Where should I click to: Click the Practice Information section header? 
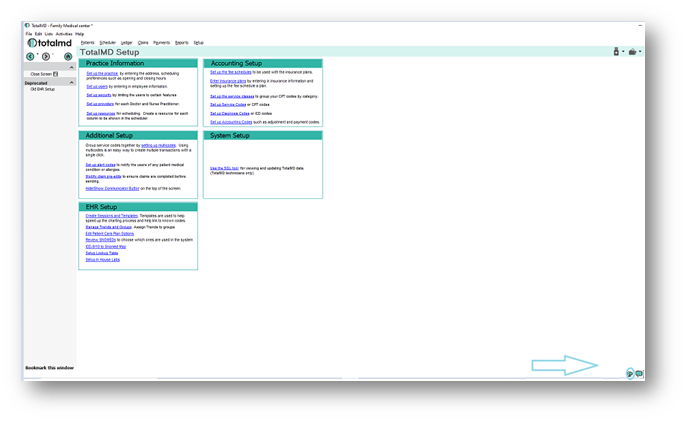138,63
